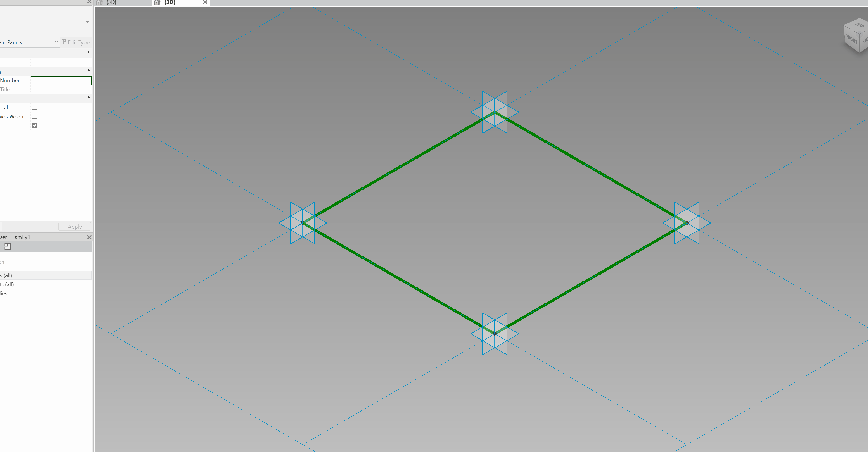Select the right adaptive point marker
This screenshot has width=868, height=452.
click(x=687, y=223)
